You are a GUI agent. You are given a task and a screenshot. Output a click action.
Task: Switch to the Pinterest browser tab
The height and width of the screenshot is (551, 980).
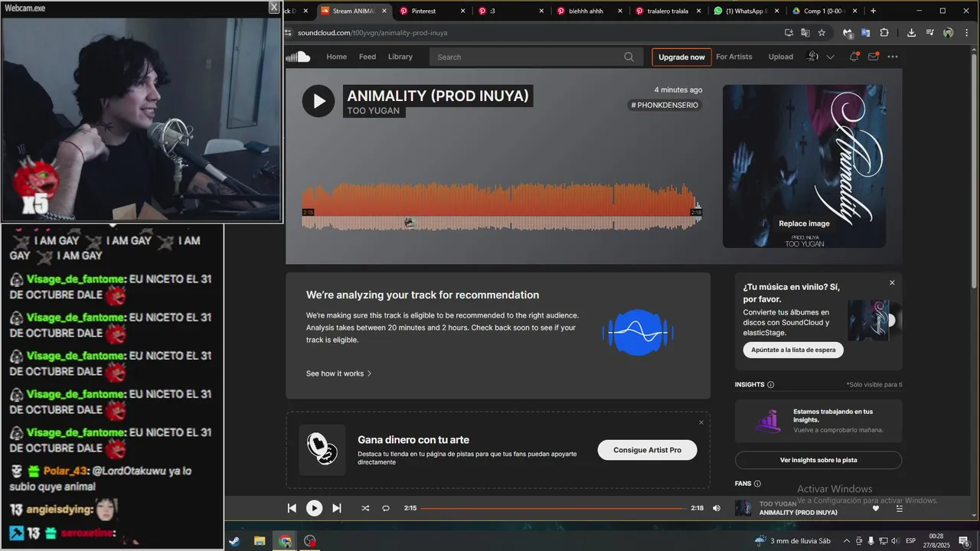(x=431, y=11)
